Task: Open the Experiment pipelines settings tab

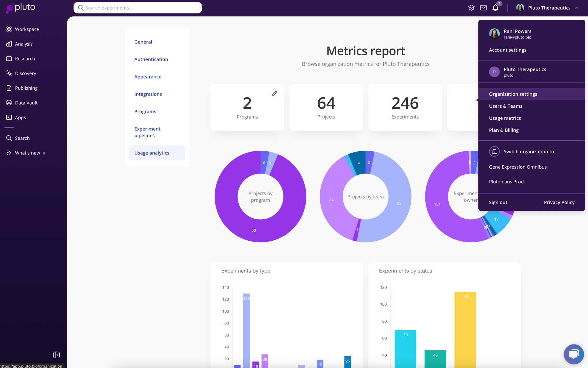Action: click(147, 132)
